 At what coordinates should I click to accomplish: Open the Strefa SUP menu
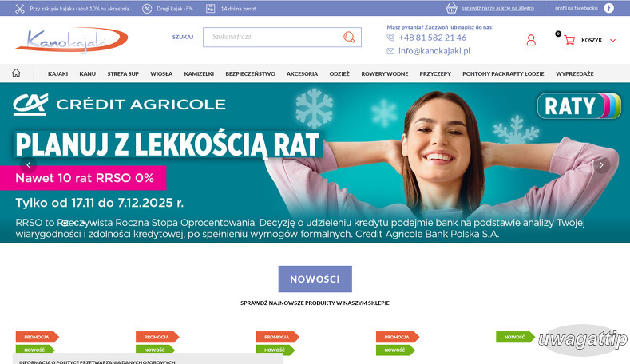(123, 74)
